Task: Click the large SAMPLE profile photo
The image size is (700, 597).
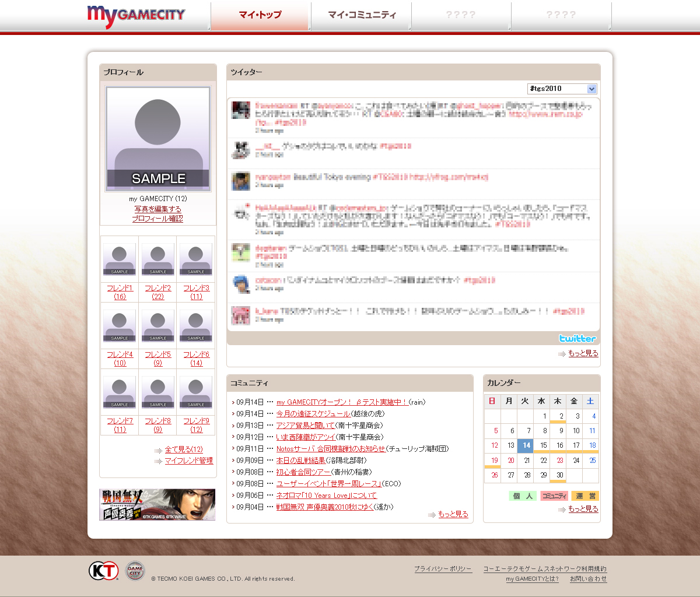Action: point(158,139)
